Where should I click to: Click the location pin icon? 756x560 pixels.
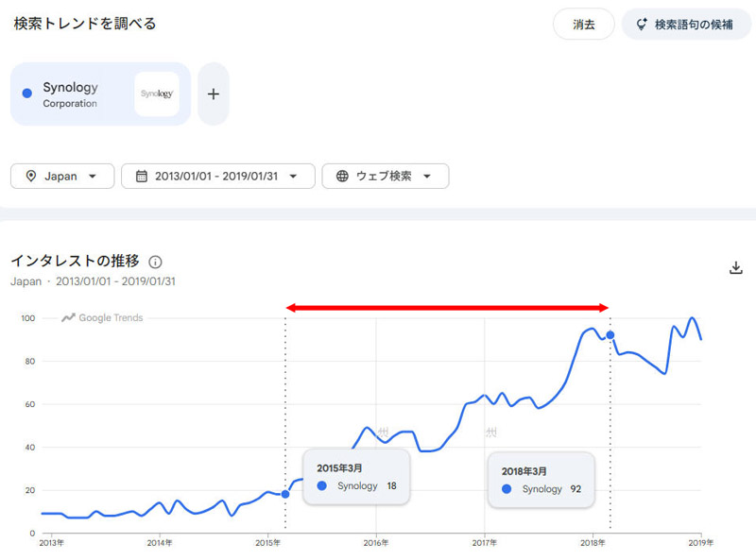click(x=31, y=176)
